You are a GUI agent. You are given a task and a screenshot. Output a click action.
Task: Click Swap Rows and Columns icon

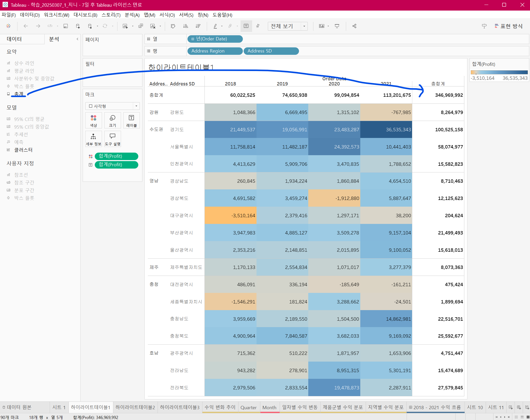click(173, 26)
